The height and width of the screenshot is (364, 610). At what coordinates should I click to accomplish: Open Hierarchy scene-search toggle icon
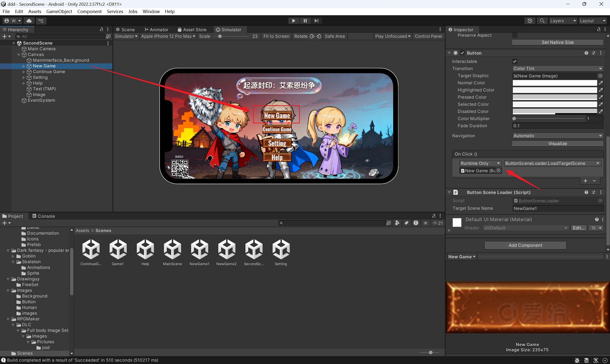pyautogui.click(x=108, y=36)
